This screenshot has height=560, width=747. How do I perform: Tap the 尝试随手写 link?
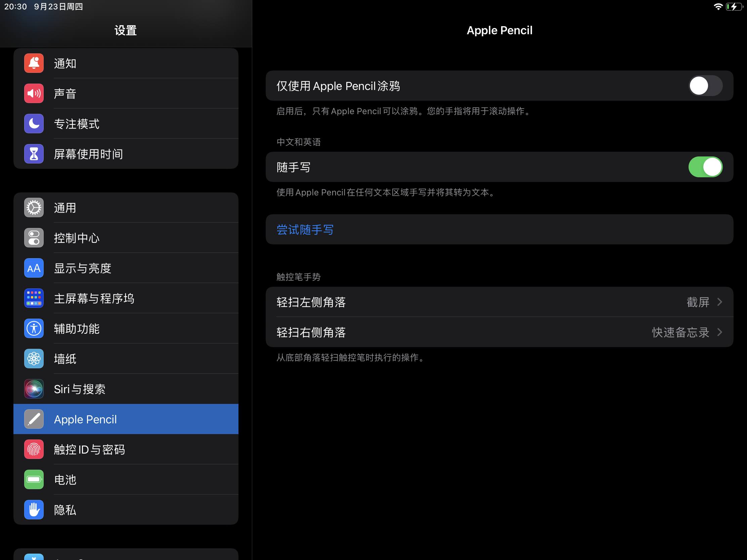click(x=305, y=230)
